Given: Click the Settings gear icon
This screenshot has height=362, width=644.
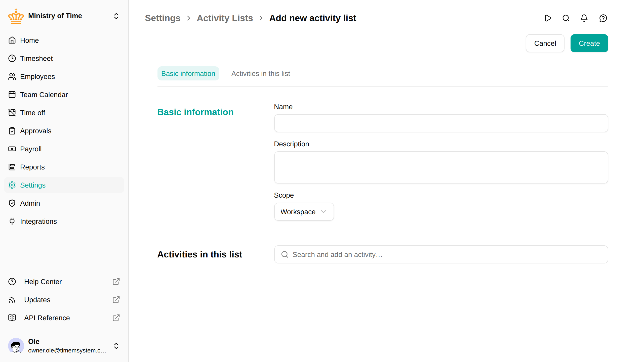Looking at the screenshot, I should coord(12,185).
